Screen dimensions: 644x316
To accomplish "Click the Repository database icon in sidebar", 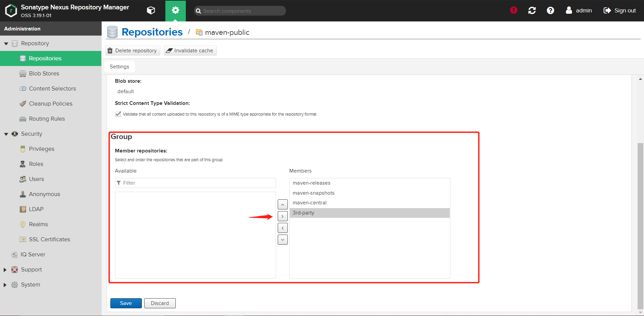I will [15, 44].
